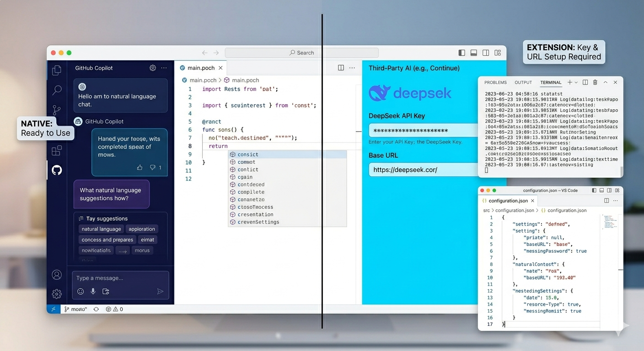The image size is (644, 351).
Task: Open the git branch picker in the status bar
Action: (x=76, y=309)
